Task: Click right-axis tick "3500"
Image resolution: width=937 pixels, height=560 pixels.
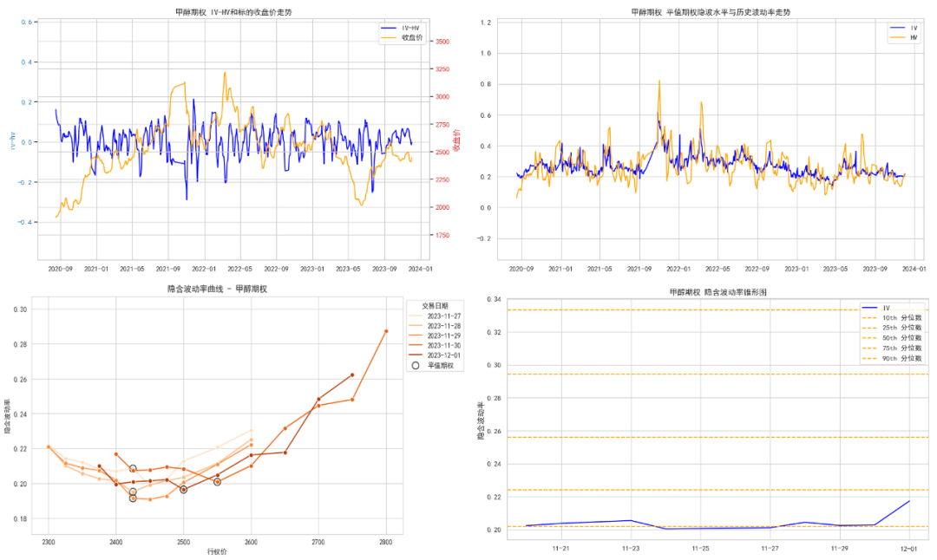Action: [x=442, y=42]
